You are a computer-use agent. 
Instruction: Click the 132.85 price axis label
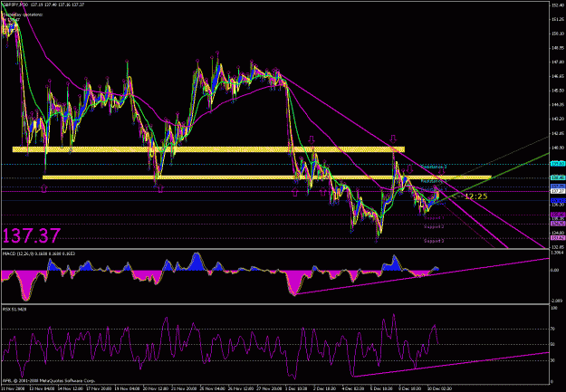click(557, 247)
